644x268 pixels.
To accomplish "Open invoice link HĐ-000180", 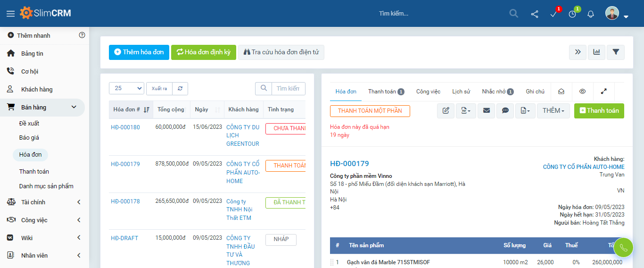I will tap(125, 127).
